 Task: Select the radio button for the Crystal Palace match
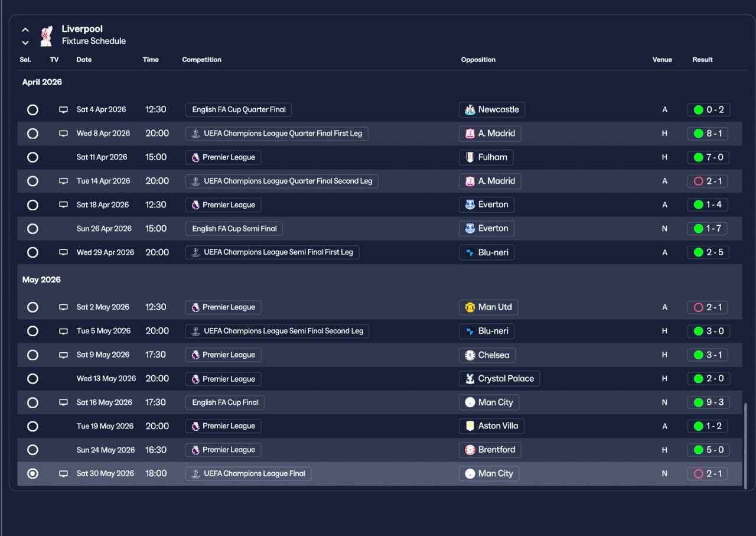pyautogui.click(x=32, y=379)
